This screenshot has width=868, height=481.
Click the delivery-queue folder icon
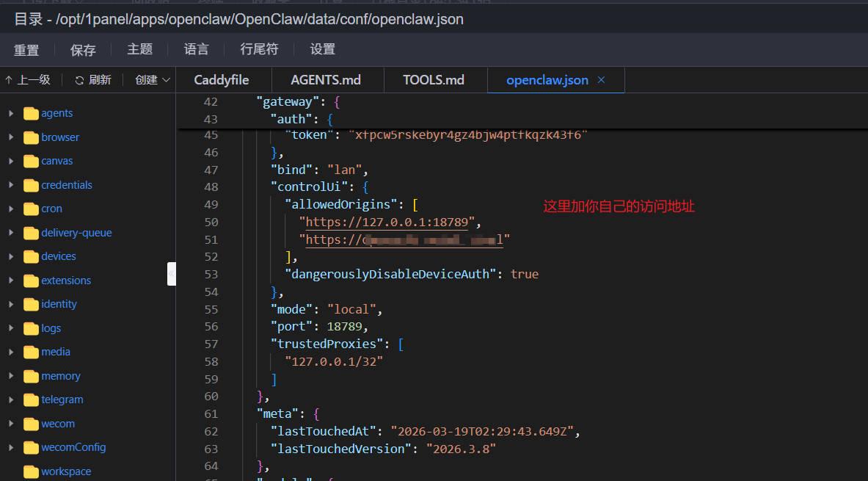31,233
